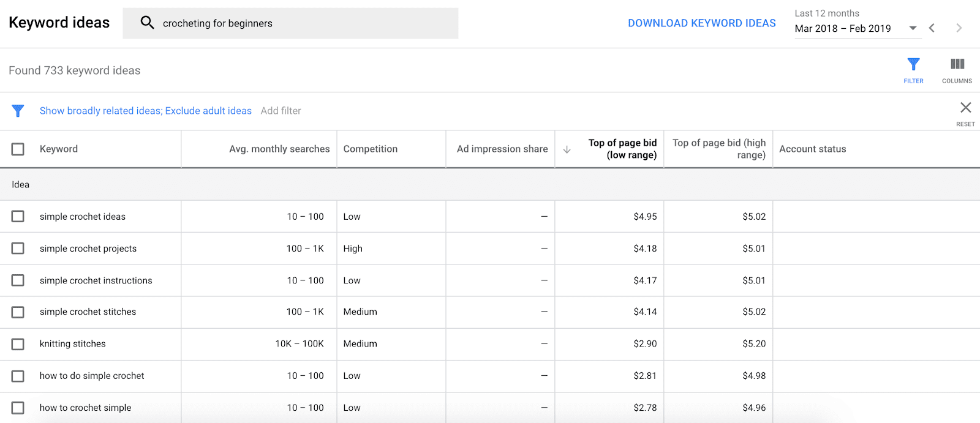Sort by Top of page bid (high range)
980x423 pixels.
(719, 149)
